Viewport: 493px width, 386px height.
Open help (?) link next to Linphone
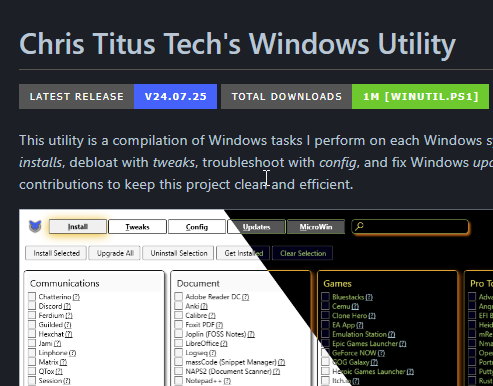[x=72, y=353]
